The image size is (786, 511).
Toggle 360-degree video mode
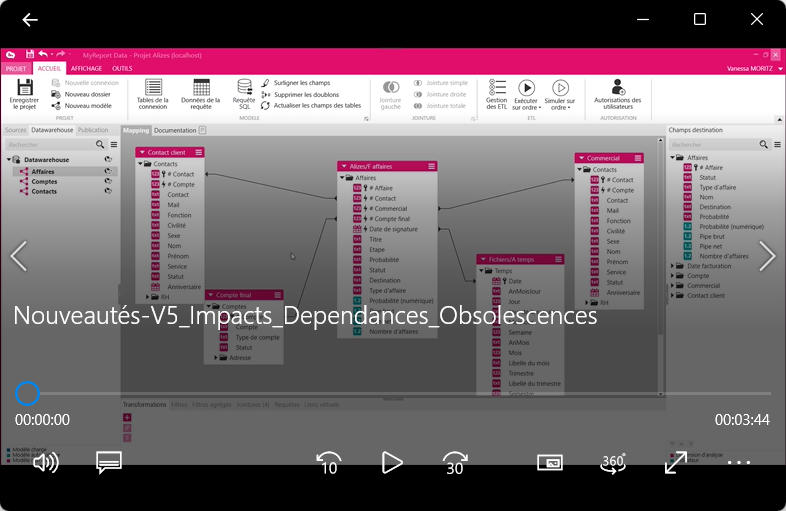[613, 462]
